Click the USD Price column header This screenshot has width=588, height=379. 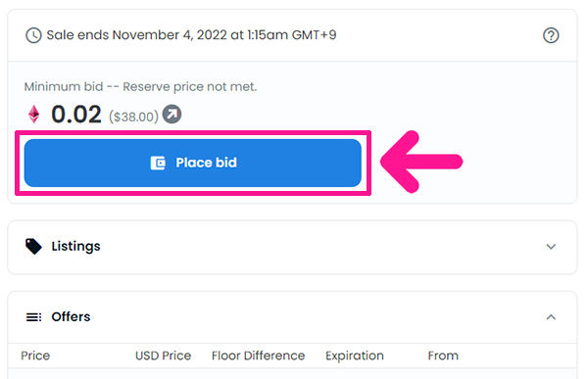163,355
